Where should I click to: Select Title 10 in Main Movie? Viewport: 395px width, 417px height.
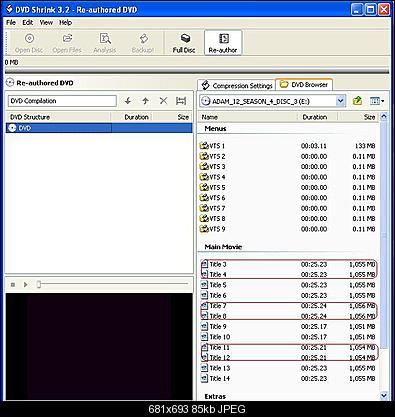(288, 337)
